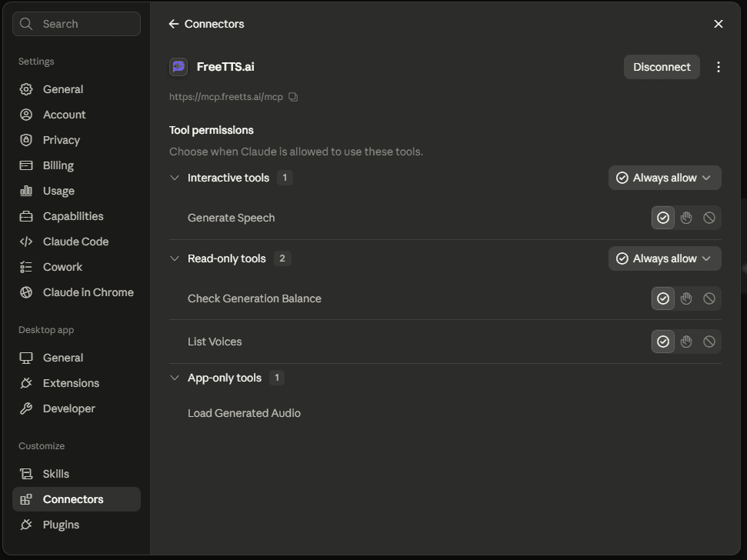
Task: Open the Skills page
Action: tap(76, 474)
